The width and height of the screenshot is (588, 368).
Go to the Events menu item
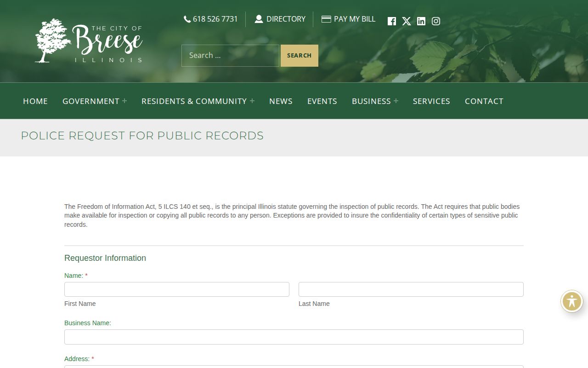[x=322, y=101]
